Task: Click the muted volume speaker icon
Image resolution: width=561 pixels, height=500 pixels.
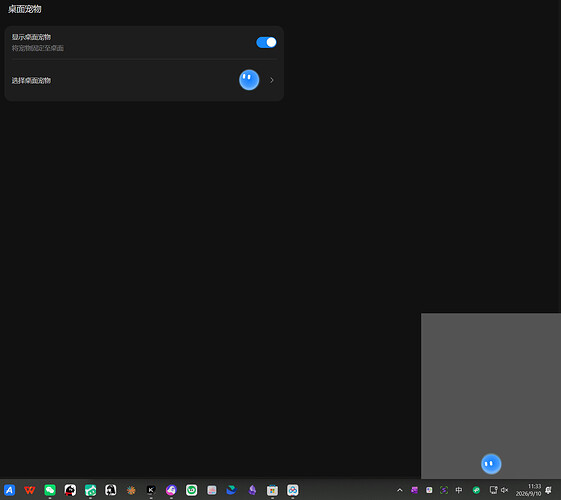Action: click(504, 490)
